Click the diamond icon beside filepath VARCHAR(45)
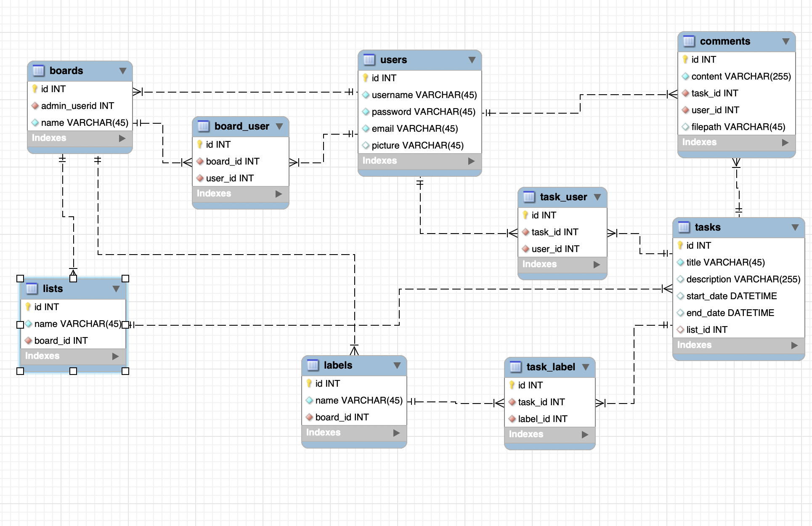Viewport: 812px width, 526px height. (685, 127)
